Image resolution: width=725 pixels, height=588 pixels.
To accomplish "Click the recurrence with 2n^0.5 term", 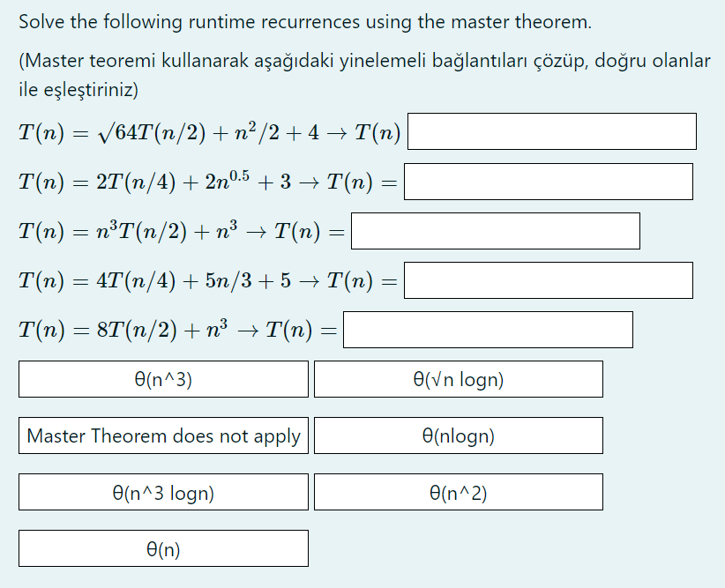I will click(198, 181).
